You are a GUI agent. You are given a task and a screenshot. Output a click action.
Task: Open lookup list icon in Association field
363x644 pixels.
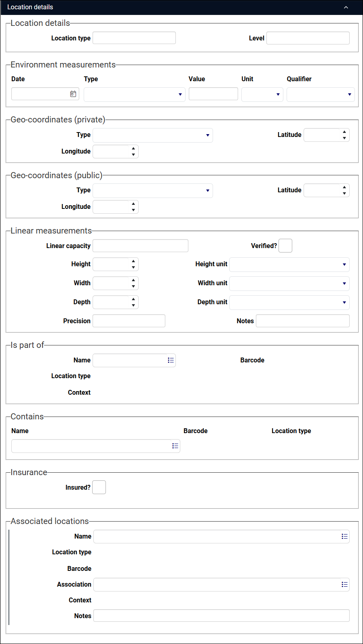click(344, 585)
